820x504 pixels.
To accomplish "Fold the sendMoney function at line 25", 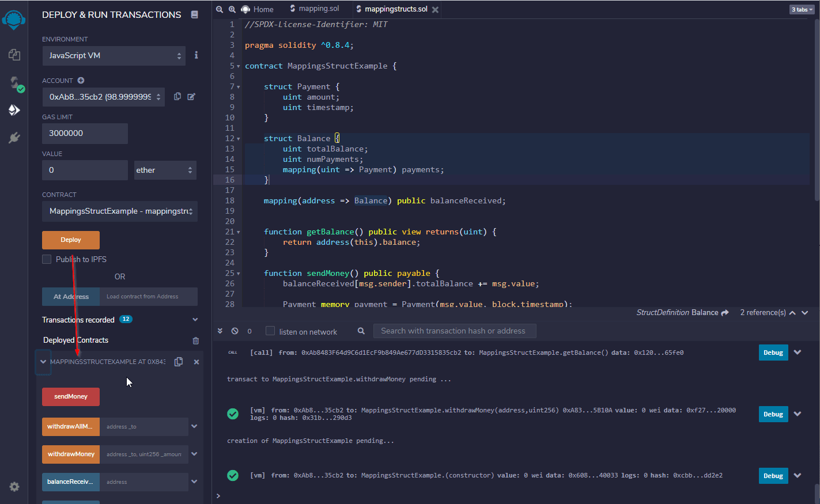I will [239, 274].
